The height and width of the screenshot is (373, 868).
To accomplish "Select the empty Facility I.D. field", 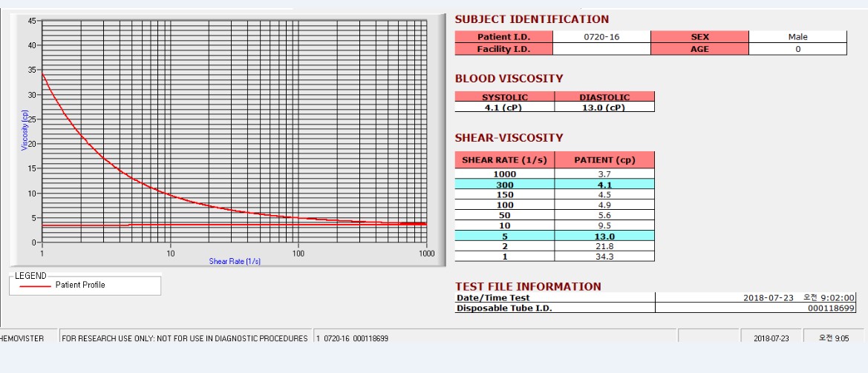I will click(601, 49).
